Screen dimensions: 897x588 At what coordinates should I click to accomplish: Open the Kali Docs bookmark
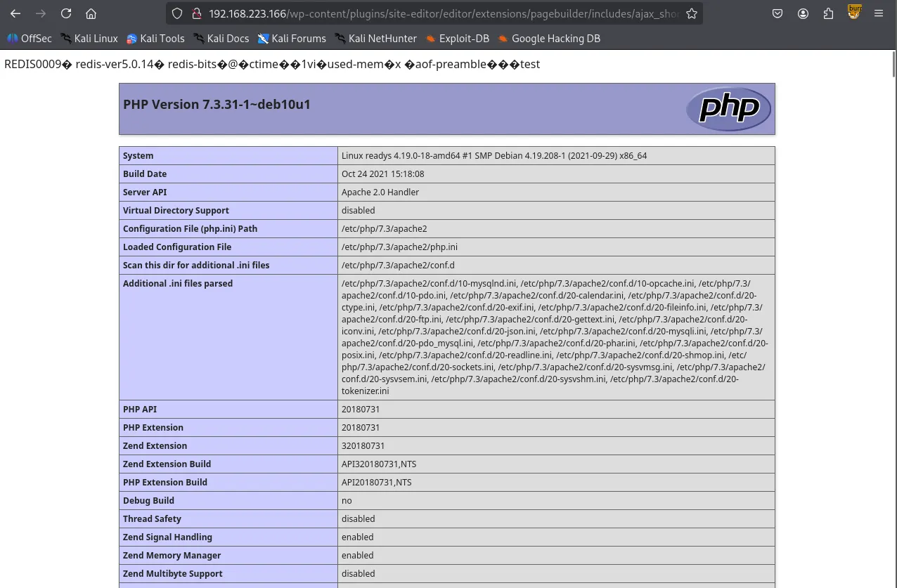(x=221, y=39)
